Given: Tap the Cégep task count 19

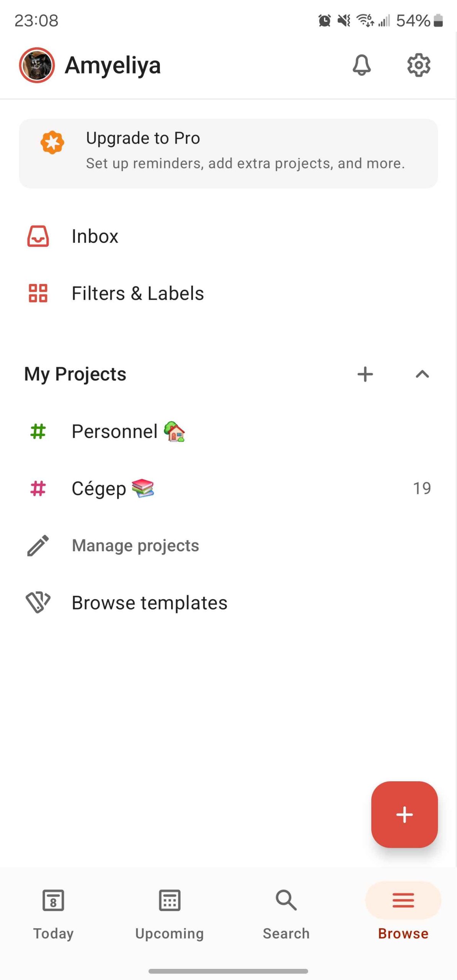Looking at the screenshot, I should [x=422, y=488].
